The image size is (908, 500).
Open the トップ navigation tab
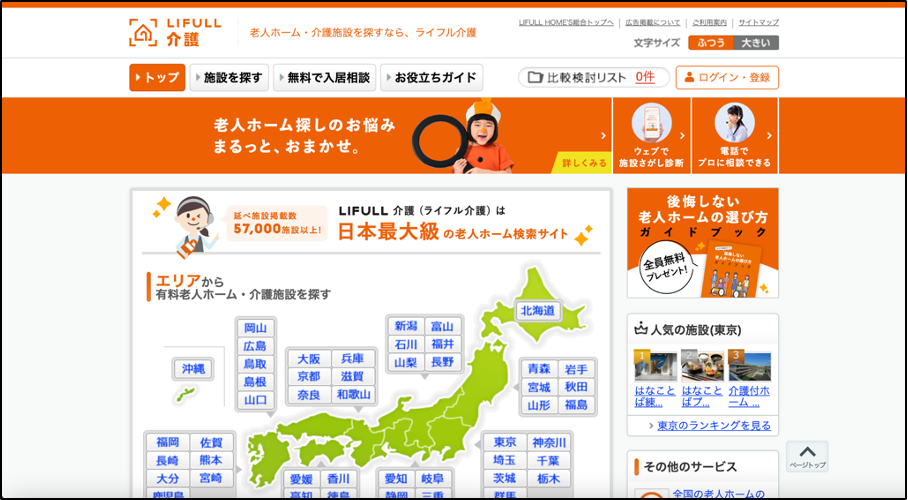157,78
